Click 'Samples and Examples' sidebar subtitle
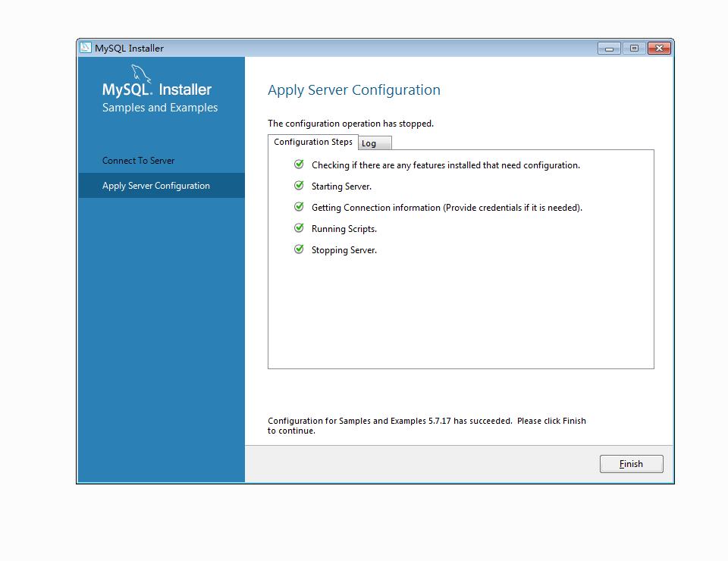 [160, 108]
